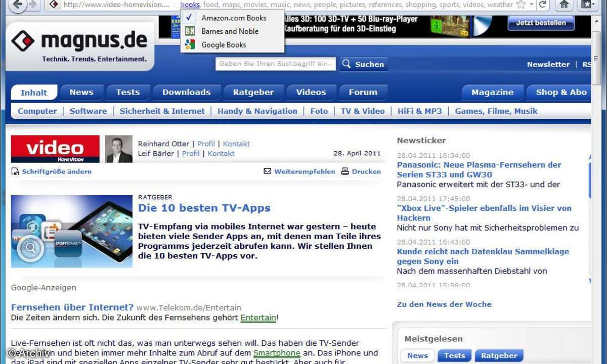Viewport: 607px width, 364px height.
Task: Select the Software subcategory
Action: [x=88, y=111]
